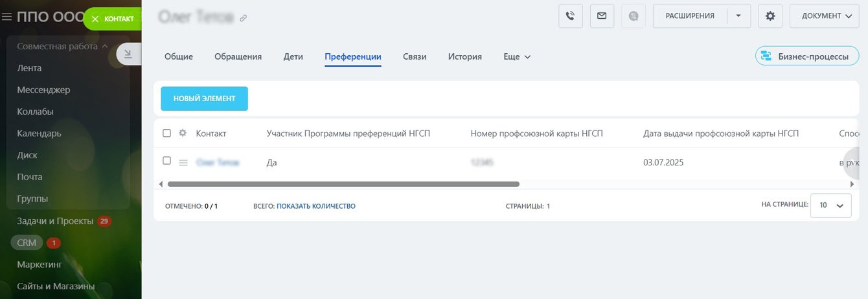Screen dimensions: 868x299
Task: Click the chat message icon button
Action: click(634, 16)
